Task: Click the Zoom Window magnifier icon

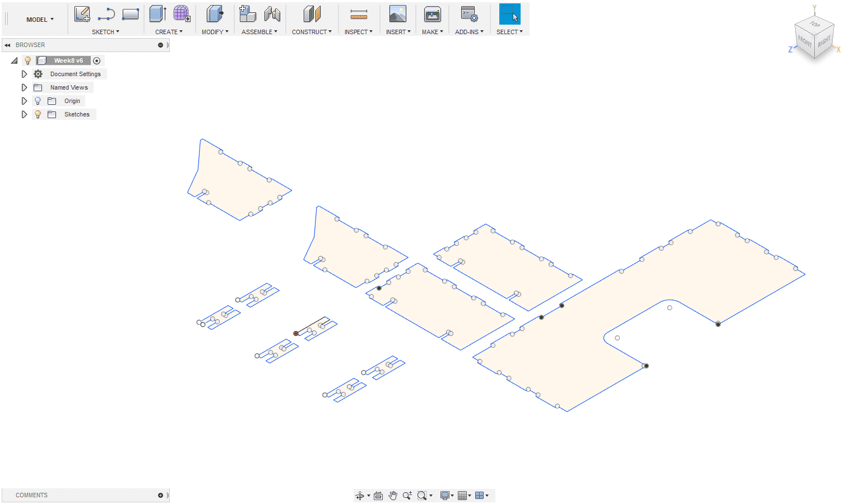Action: [x=422, y=496]
